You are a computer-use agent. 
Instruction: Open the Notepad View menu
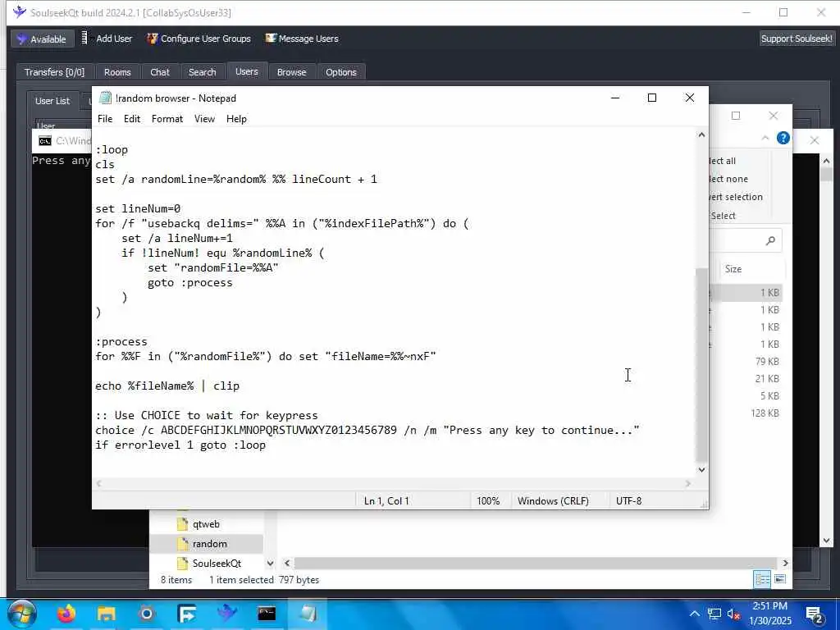[x=204, y=119]
